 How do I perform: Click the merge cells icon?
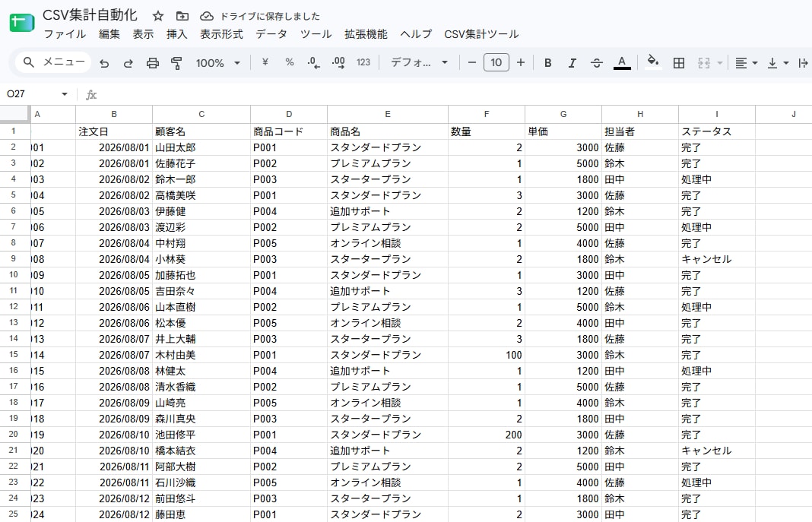[703, 63]
